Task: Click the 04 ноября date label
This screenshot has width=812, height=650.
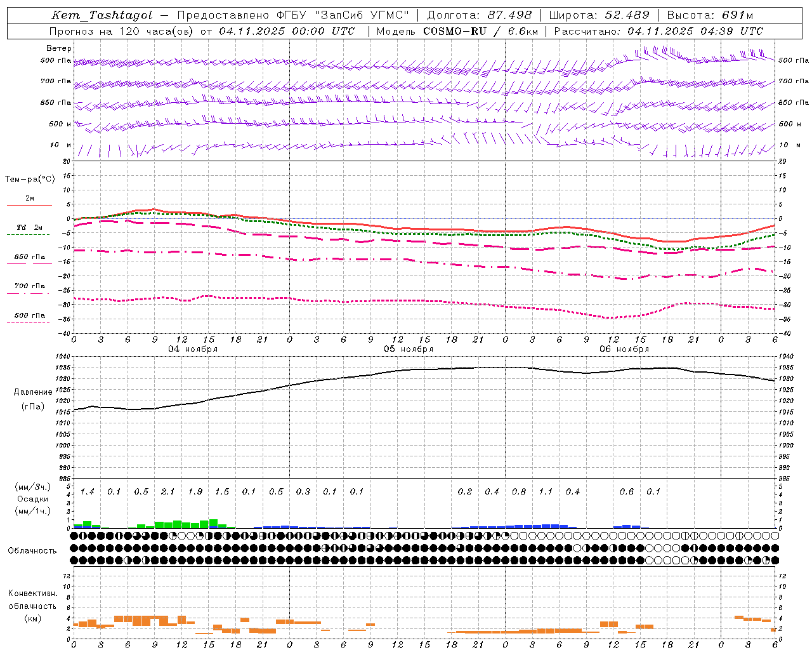Action: tap(193, 349)
